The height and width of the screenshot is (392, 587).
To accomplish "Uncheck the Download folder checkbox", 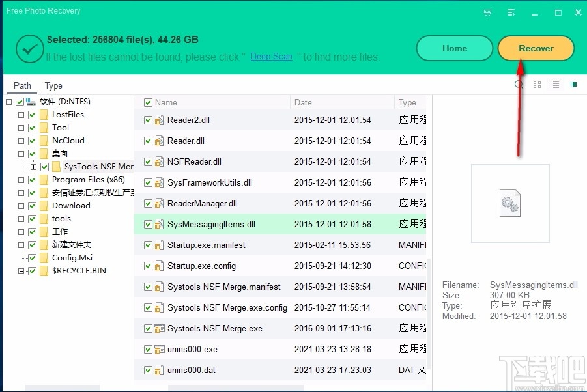I will tap(31, 205).
